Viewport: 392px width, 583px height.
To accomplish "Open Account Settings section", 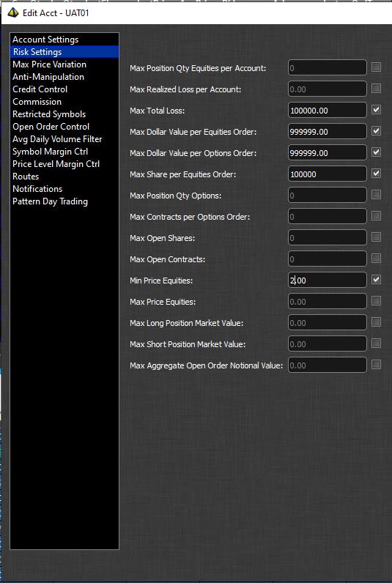I will 64,40.
